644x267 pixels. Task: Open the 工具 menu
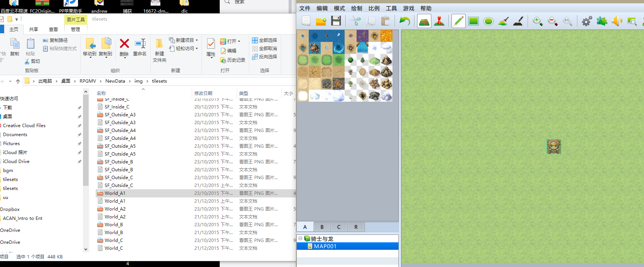pos(391,8)
